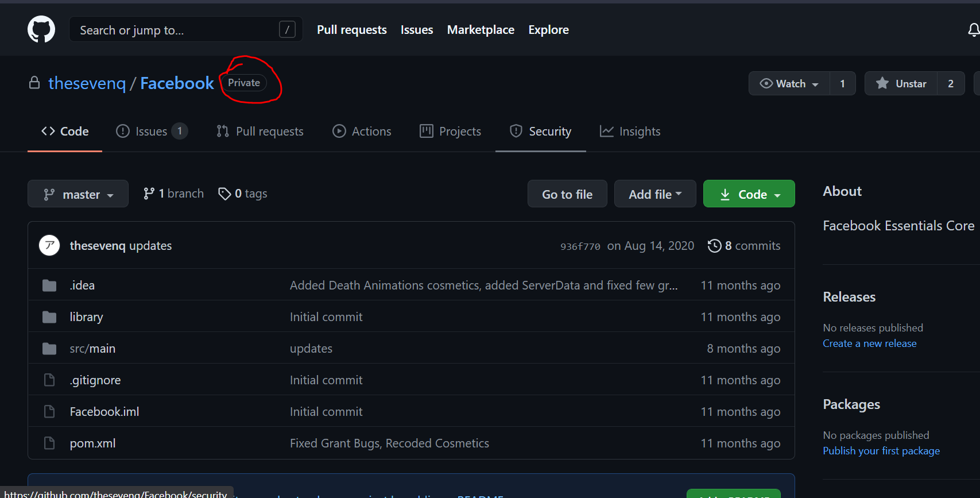Switch to Projects tab
The image size is (980, 498).
[x=450, y=132]
